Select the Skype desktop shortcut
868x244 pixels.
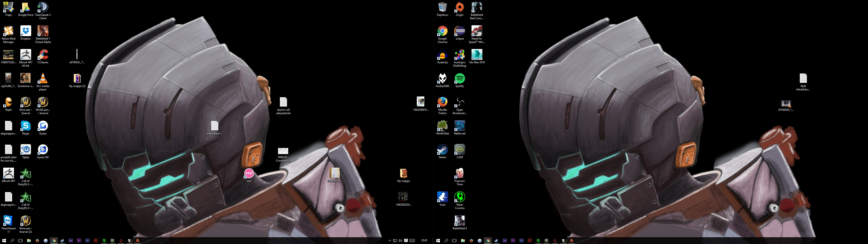[26, 128]
